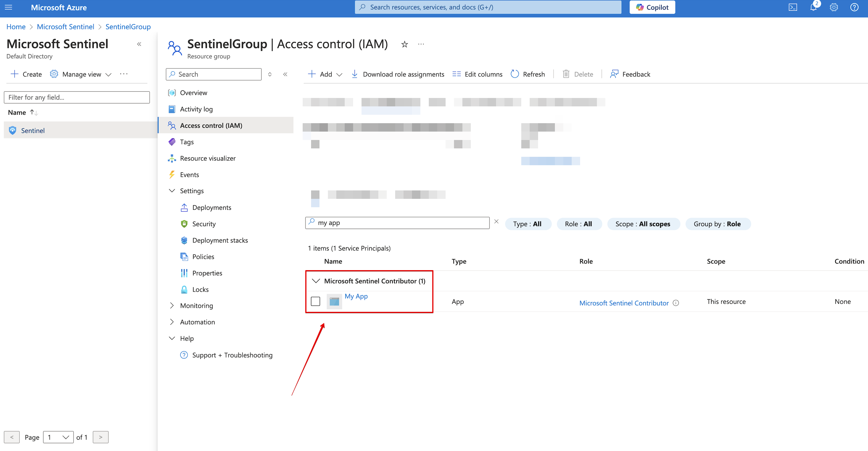Image resolution: width=868 pixels, height=451 pixels.
Task: Open the page number dropdown
Action: click(x=58, y=437)
